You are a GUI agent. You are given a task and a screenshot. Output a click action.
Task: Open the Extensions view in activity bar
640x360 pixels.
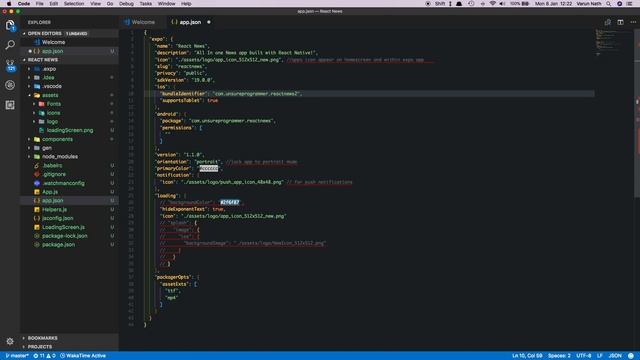pos(10,105)
